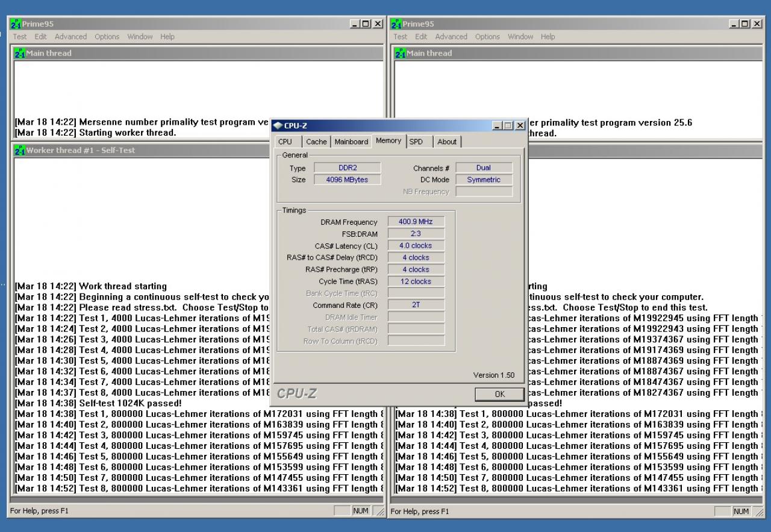Open the Help menu in the left Prime95 window
The width and height of the screenshot is (771, 532).
(x=167, y=37)
